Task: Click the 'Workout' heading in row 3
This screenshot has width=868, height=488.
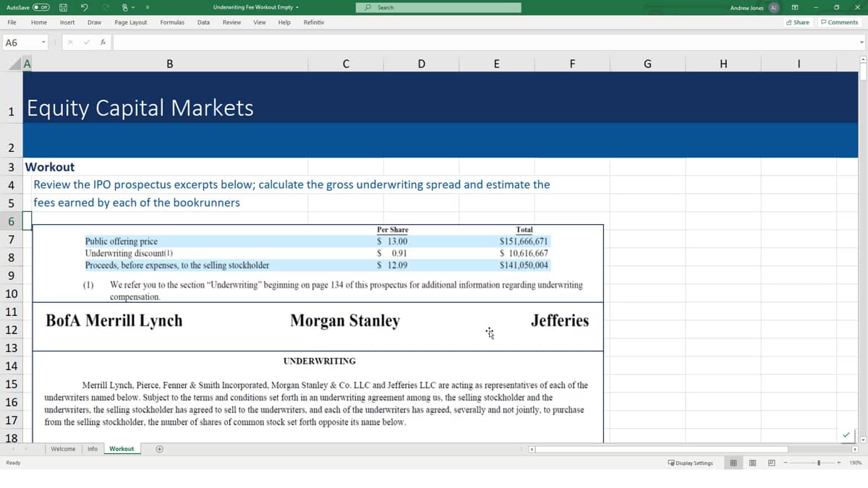Action: pyautogui.click(x=50, y=166)
